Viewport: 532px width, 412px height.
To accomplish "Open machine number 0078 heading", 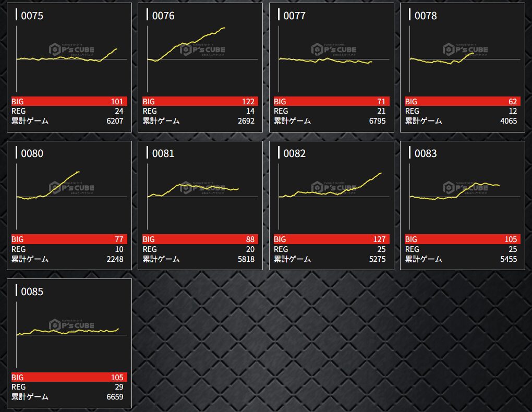I will 426,16.
